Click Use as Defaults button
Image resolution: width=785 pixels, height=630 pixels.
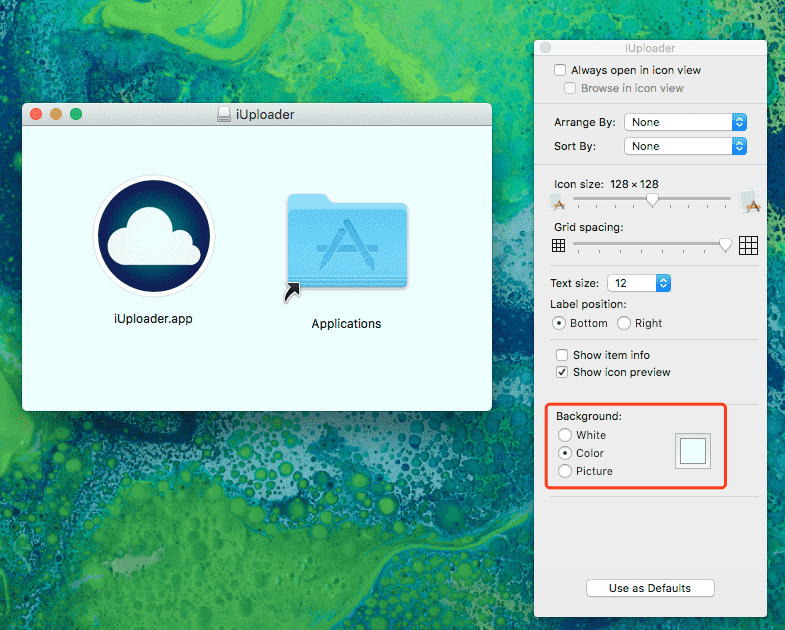650,588
